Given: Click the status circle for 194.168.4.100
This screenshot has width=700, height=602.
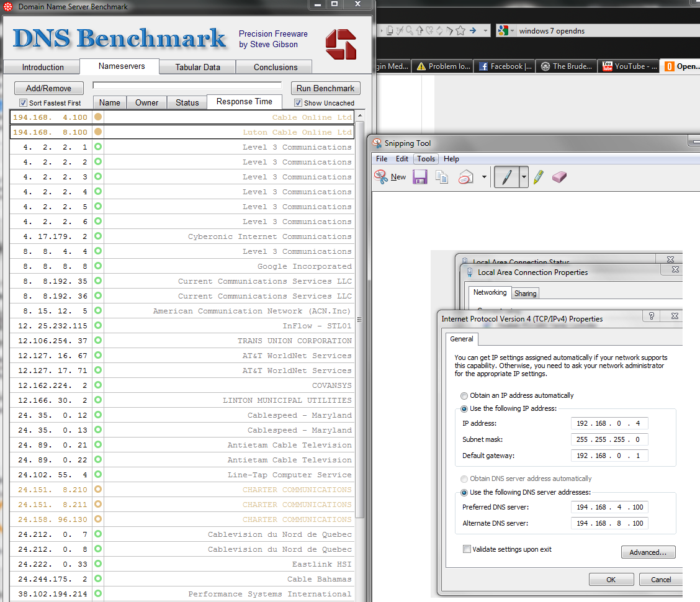Looking at the screenshot, I should 98,117.
